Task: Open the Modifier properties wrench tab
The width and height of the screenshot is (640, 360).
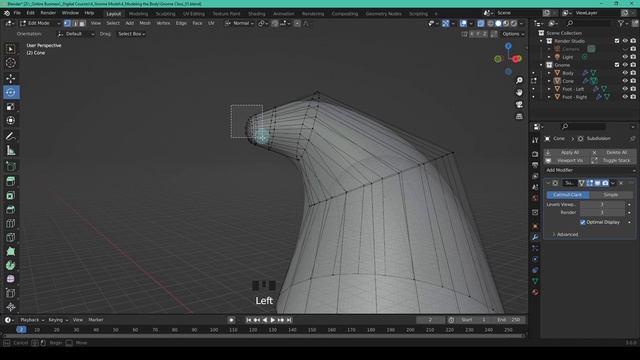Action: click(x=535, y=237)
